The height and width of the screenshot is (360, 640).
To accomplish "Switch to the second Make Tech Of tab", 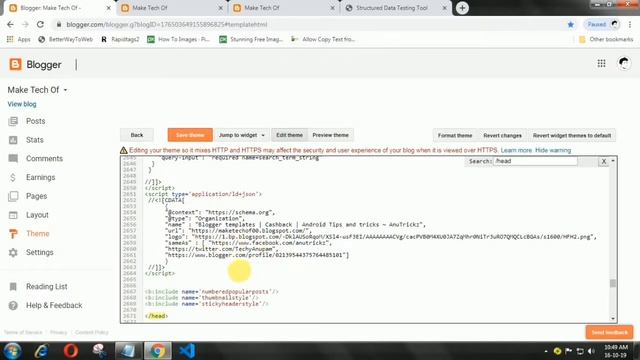I will (x=171, y=8).
